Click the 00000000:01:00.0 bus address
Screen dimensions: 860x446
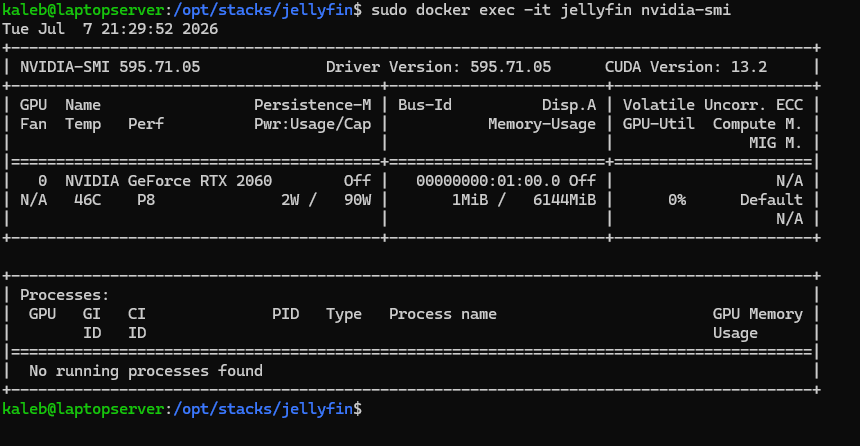tap(488, 181)
